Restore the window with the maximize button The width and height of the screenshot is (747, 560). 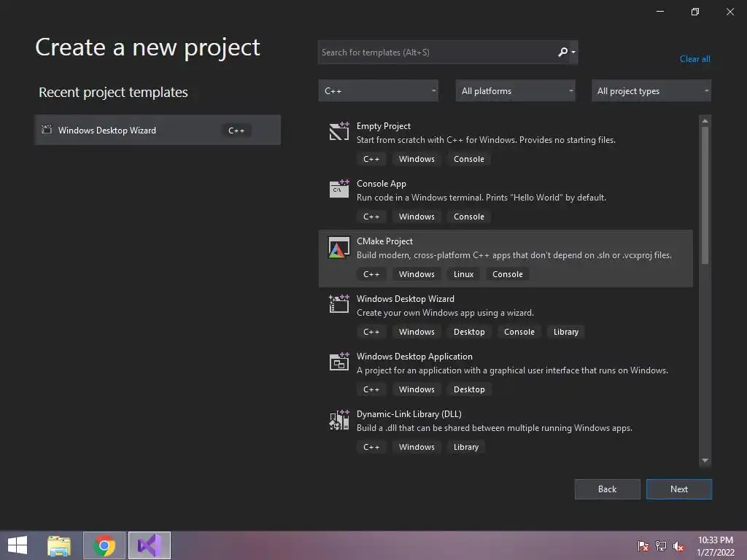pos(695,12)
